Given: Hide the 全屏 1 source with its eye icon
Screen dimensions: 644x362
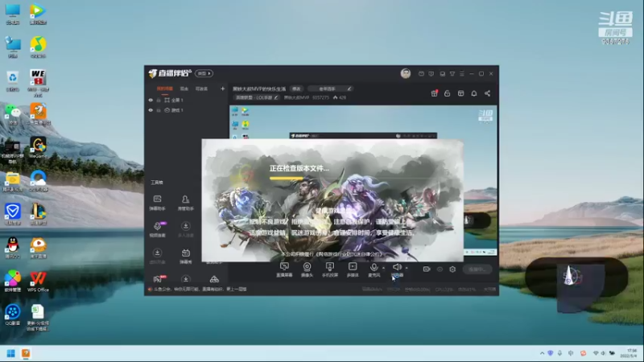Looking at the screenshot, I should [151, 100].
